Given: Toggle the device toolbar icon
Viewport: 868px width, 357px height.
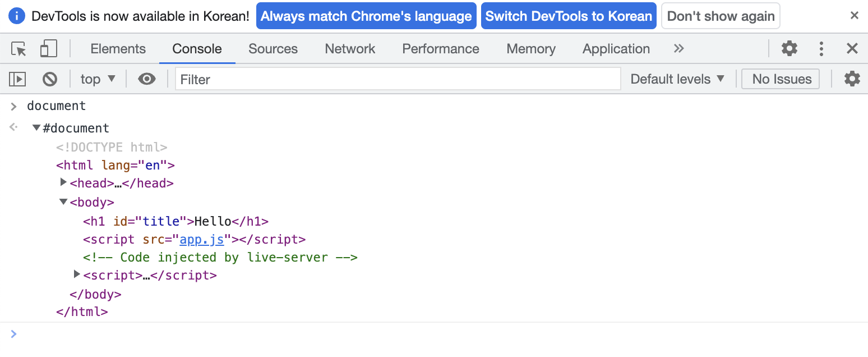Looking at the screenshot, I should pyautogui.click(x=49, y=49).
